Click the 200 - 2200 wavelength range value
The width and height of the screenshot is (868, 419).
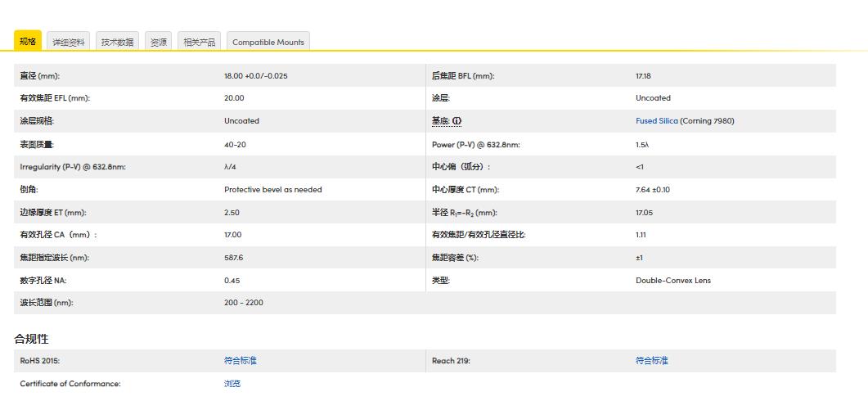(x=243, y=303)
